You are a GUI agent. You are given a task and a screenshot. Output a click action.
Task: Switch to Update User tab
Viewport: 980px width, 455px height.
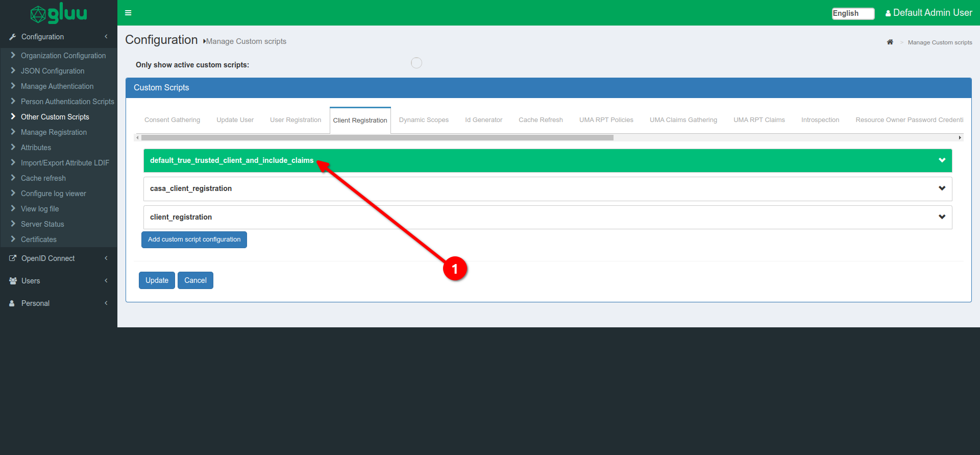pyautogui.click(x=235, y=120)
